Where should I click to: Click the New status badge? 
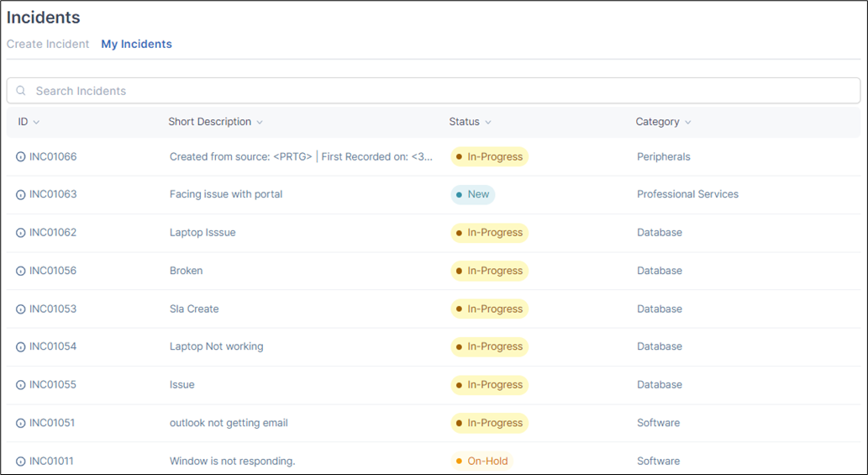coord(473,194)
